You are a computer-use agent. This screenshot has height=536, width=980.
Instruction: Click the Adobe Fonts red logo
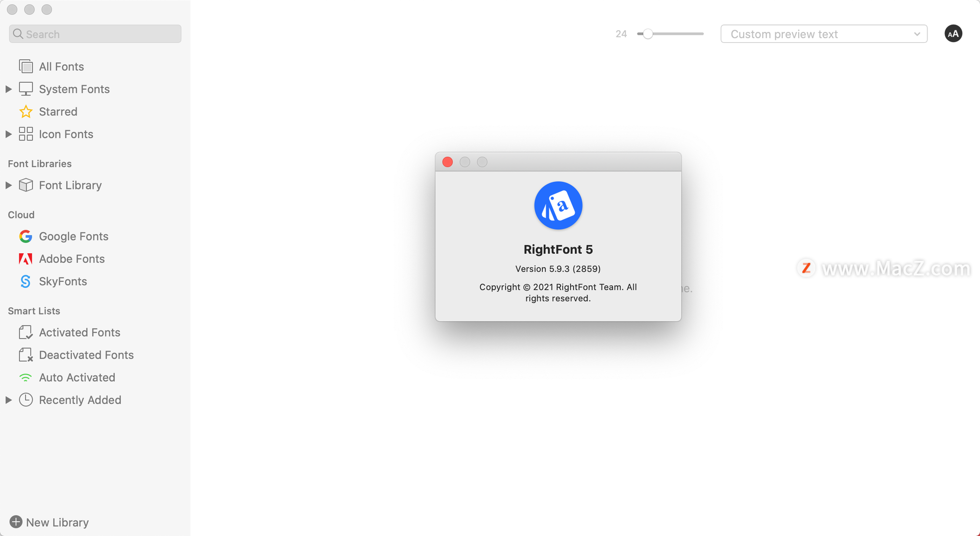click(26, 259)
